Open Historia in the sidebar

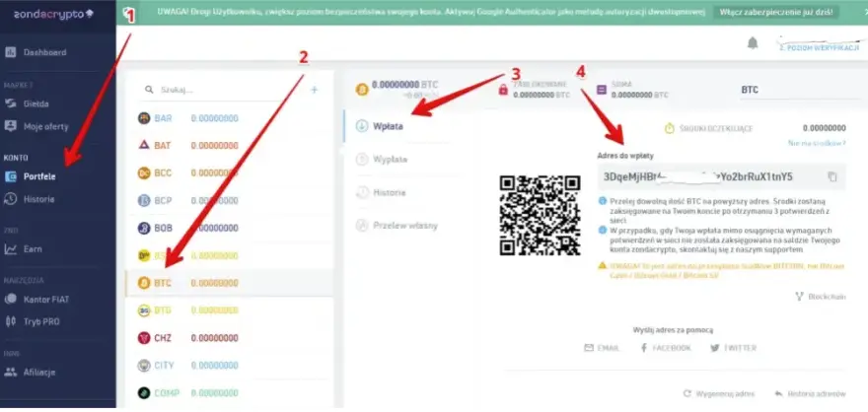point(30,199)
